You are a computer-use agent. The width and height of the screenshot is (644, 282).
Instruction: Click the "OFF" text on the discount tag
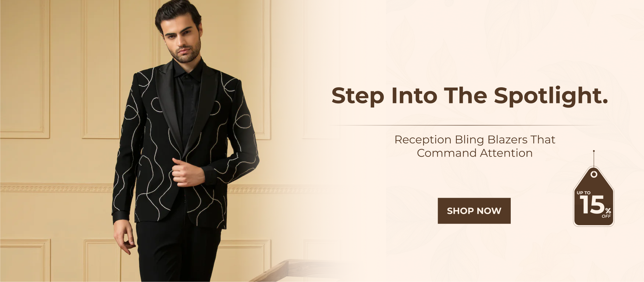pos(606,216)
